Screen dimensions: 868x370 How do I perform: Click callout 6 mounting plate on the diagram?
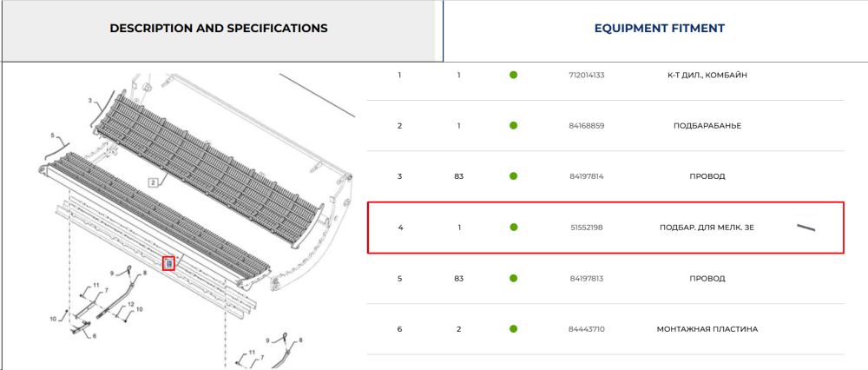(x=94, y=335)
